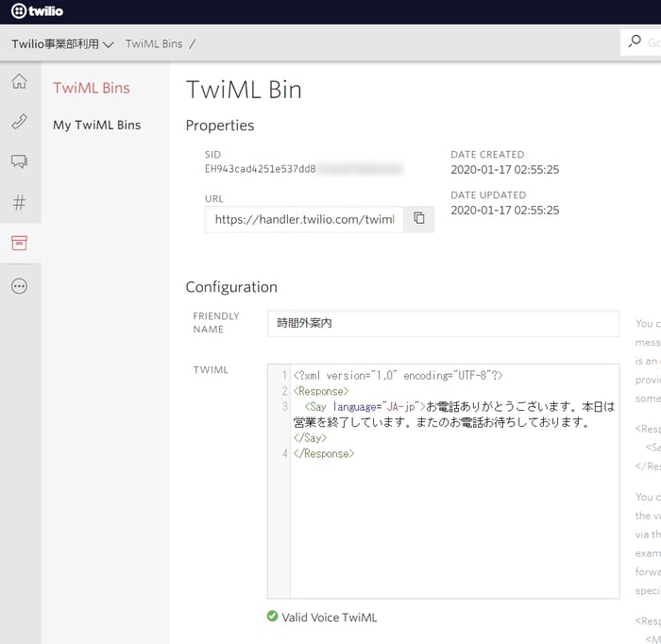Viewport: 661px width, 644px height.
Task: Expand the Twilio事業部利用 account dropdown
Action: coord(62,43)
